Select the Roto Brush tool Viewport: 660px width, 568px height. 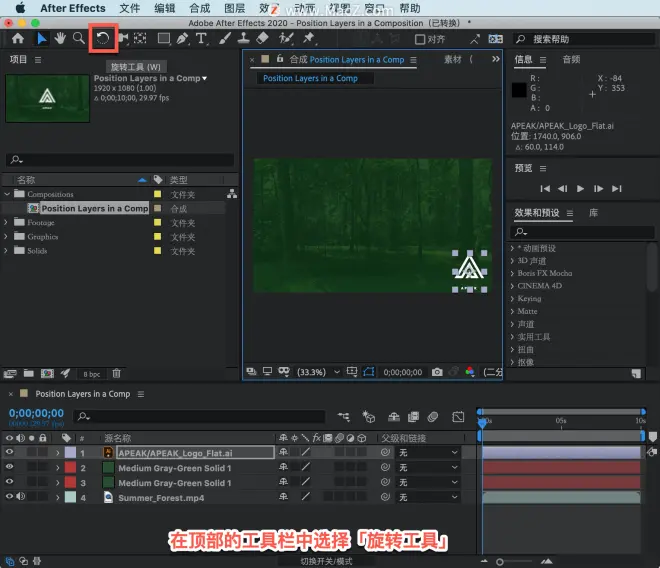pyautogui.click(x=286, y=39)
